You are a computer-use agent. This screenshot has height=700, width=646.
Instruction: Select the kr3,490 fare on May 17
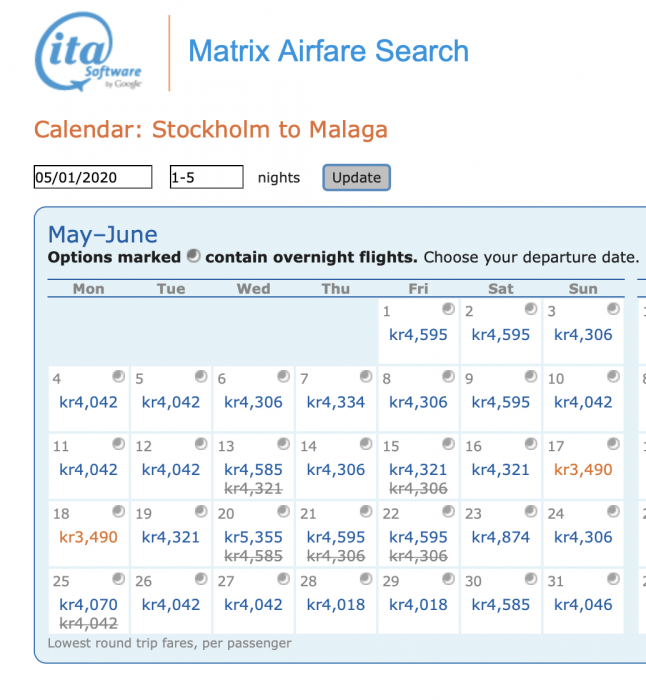[583, 469]
